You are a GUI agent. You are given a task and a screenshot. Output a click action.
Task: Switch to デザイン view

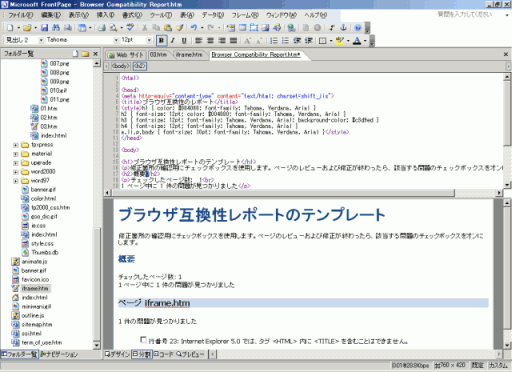117,354
